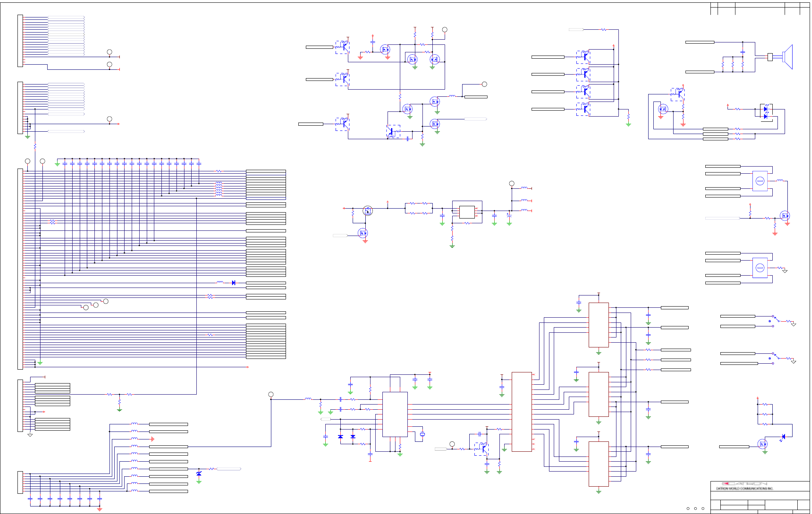Click the MOSFET driving the single LED
Screen dimensions: 812x514
(762, 444)
